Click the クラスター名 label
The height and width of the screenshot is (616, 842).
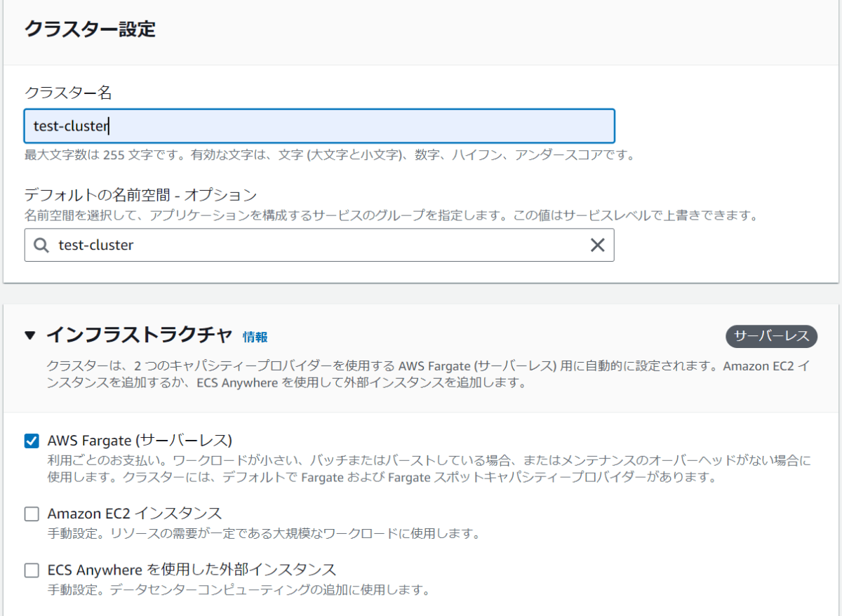(68, 92)
